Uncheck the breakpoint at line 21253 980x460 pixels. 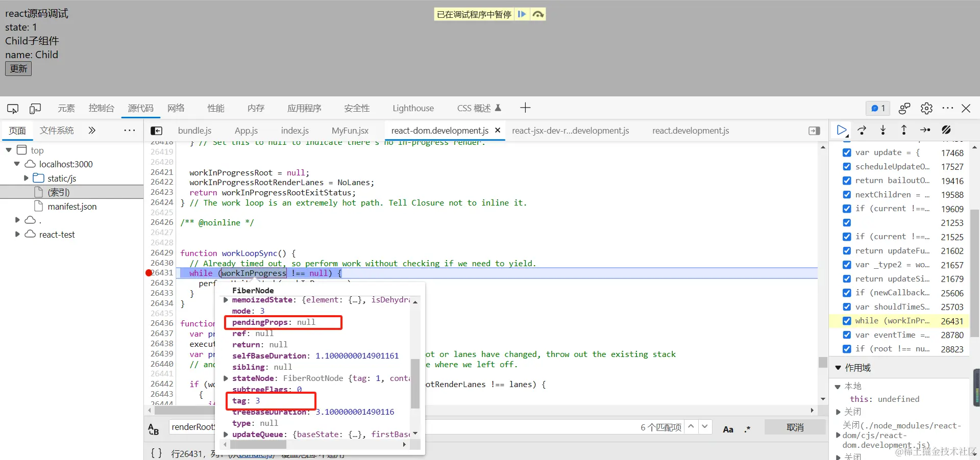[x=847, y=222]
